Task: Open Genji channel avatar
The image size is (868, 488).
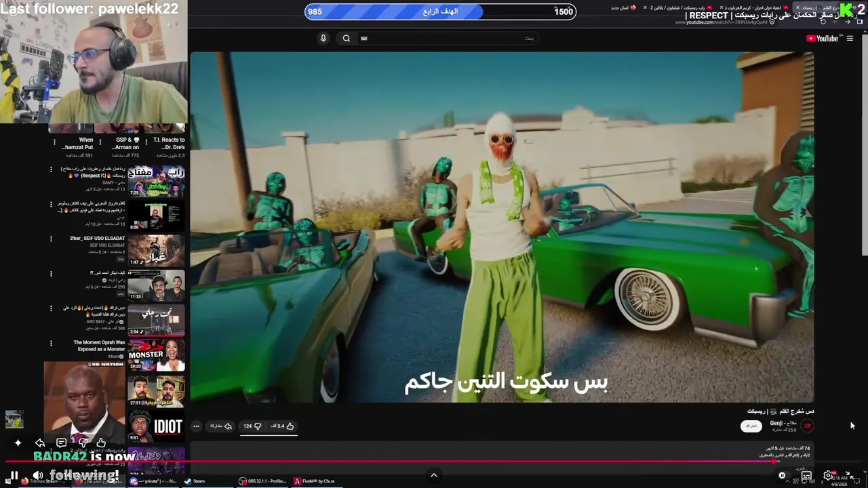Action: (x=807, y=426)
